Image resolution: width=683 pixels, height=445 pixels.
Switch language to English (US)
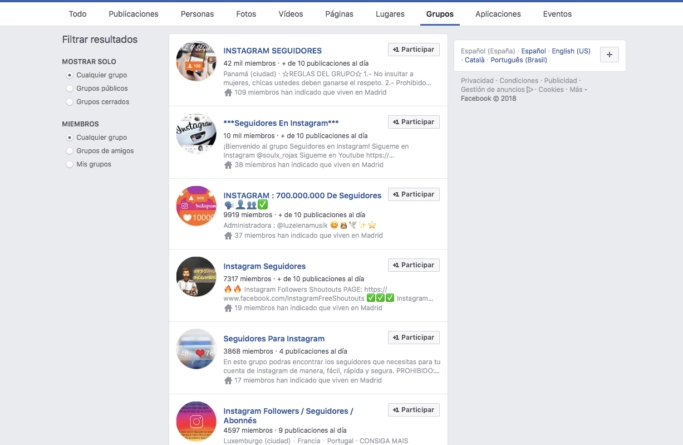pyautogui.click(x=571, y=51)
